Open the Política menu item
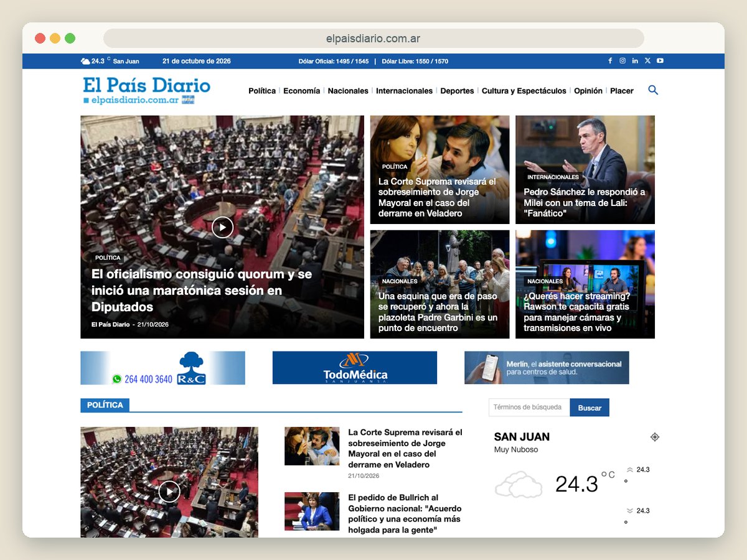Screen dimensions: 747x560 click(262, 91)
